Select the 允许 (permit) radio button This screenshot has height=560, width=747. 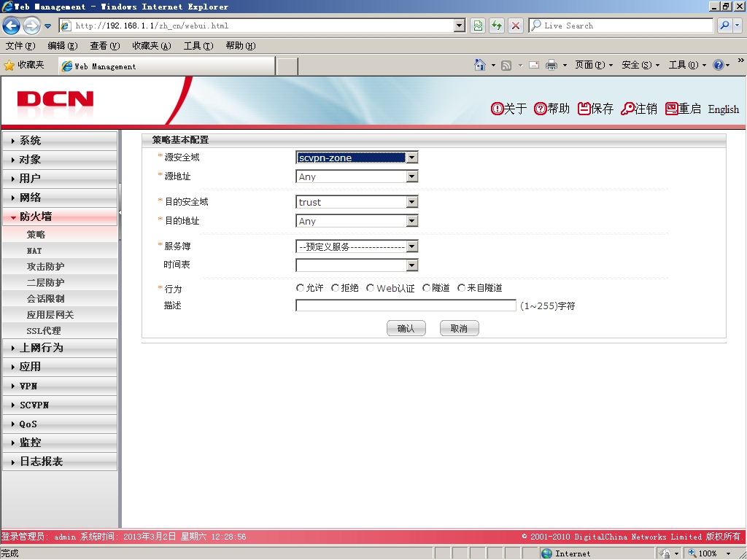[300, 288]
